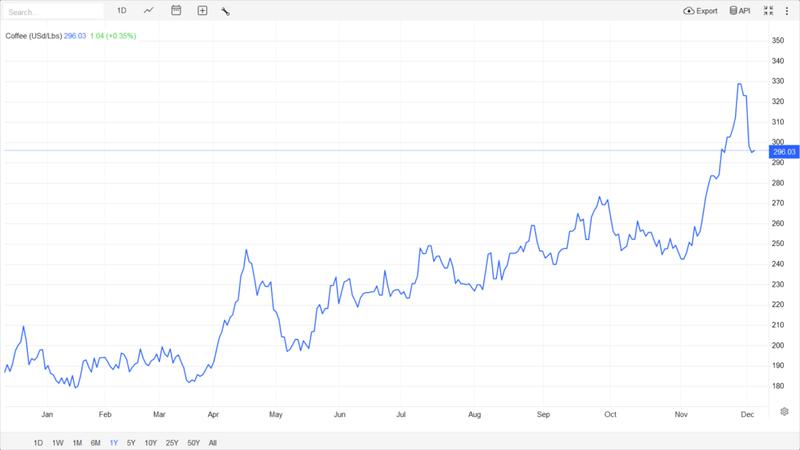800x450 pixels.
Task: Open the wrench tools icon
Action: point(226,11)
